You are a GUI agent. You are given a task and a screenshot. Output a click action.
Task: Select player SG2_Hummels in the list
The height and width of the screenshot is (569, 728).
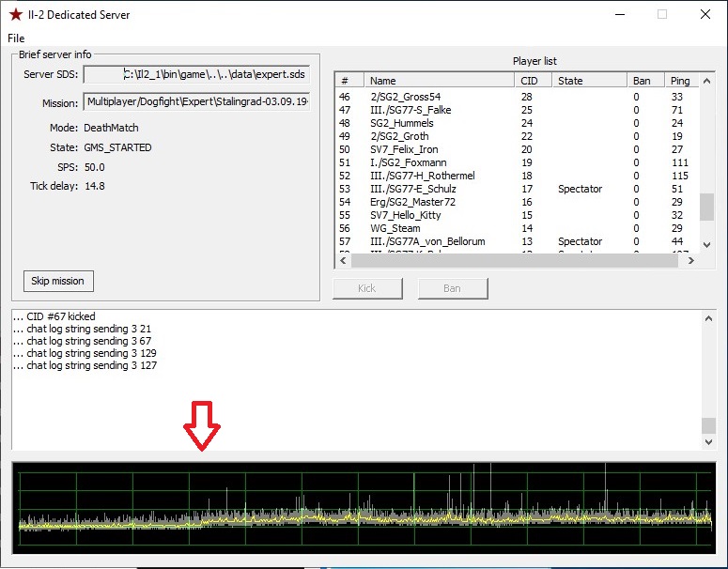tap(401, 123)
